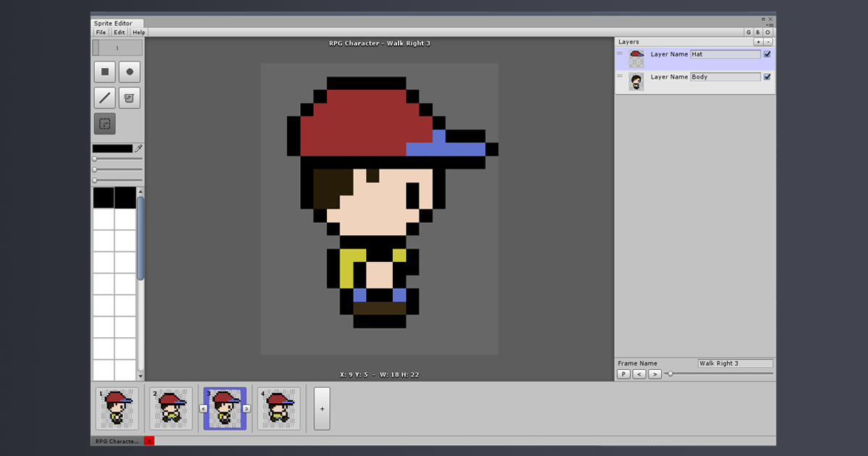This screenshot has width=868, height=456.
Task: Click the brush size field showing 1
Action: (117, 48)
